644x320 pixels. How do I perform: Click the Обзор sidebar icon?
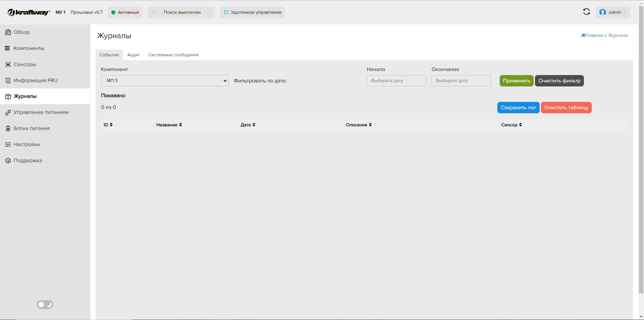(8, 33)
